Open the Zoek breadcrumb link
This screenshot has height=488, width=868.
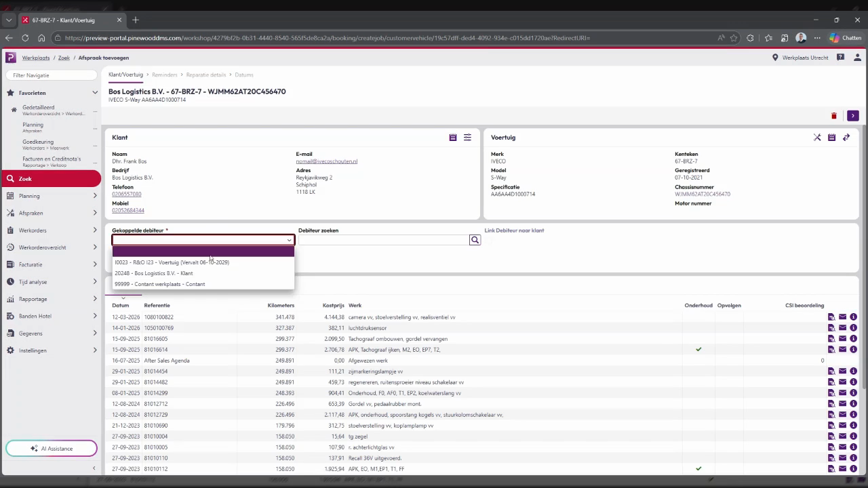[64, 58]
